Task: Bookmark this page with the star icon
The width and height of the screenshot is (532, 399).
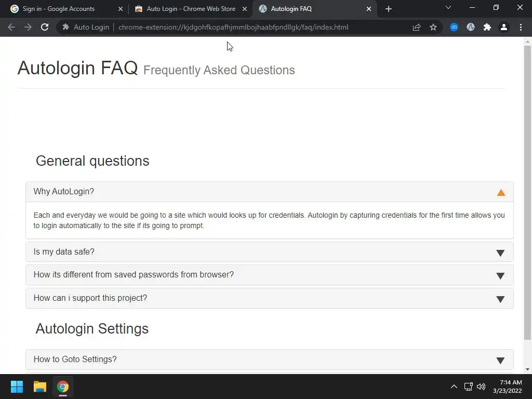Action: pyautogui.click(x=433, y=27)
